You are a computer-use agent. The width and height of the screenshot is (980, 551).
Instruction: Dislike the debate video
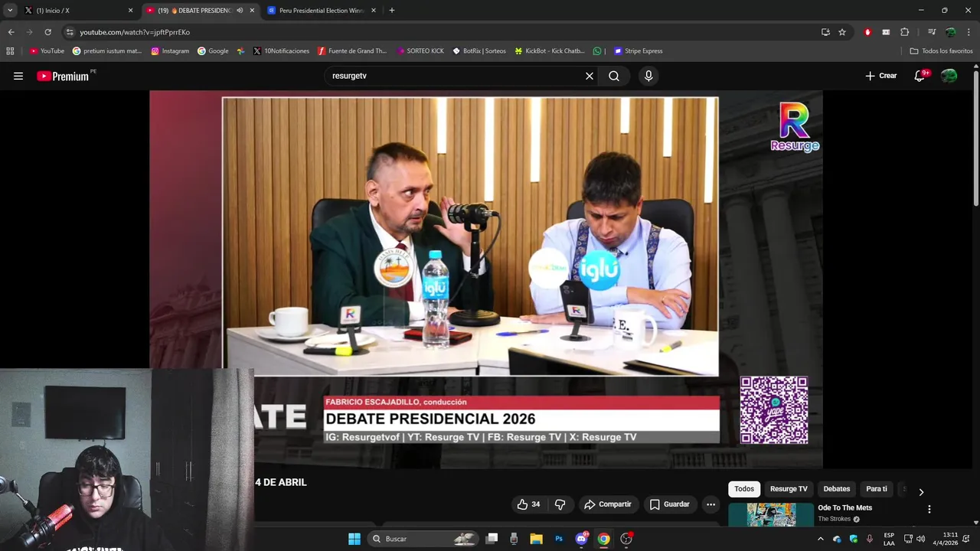pyautogui.click(x=560, y=504)
